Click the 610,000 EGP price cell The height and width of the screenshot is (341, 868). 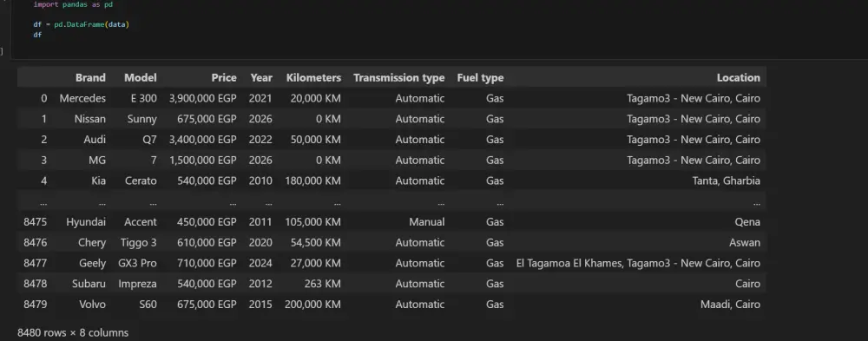207,242
